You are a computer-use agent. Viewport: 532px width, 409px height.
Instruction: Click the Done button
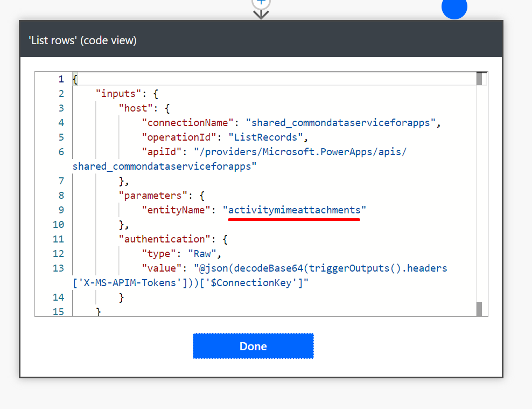[253, 346]
